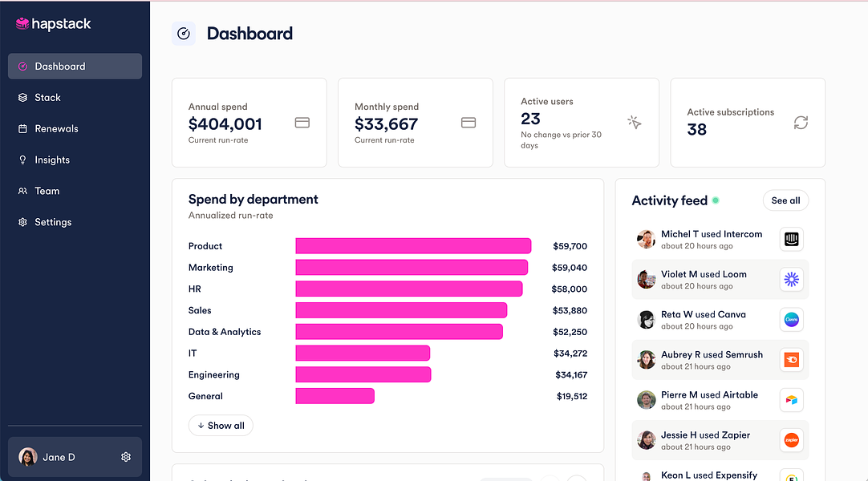Expand departments with Show all
Image resolution: width=868 pixels, height=481 pixels.
(221, 426)
